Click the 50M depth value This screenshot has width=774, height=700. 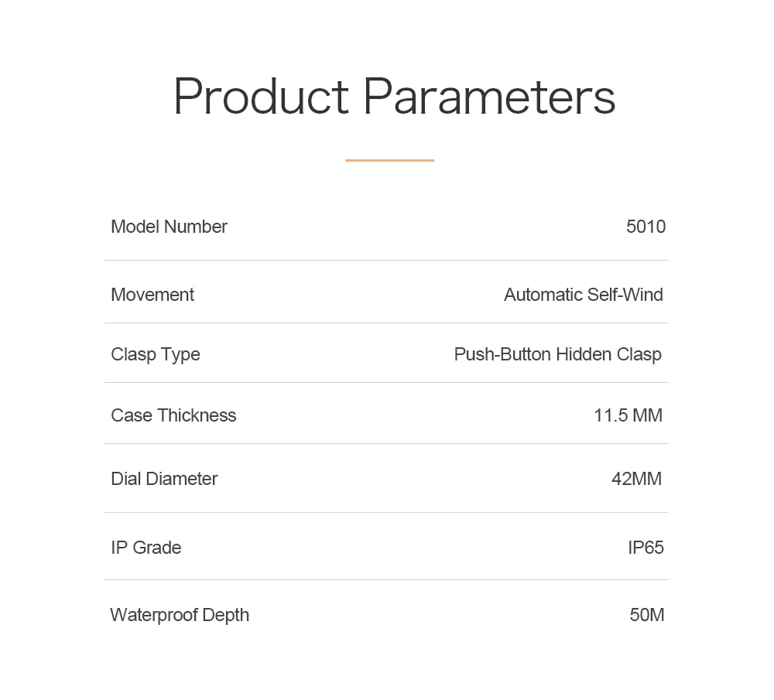(646, 615)
